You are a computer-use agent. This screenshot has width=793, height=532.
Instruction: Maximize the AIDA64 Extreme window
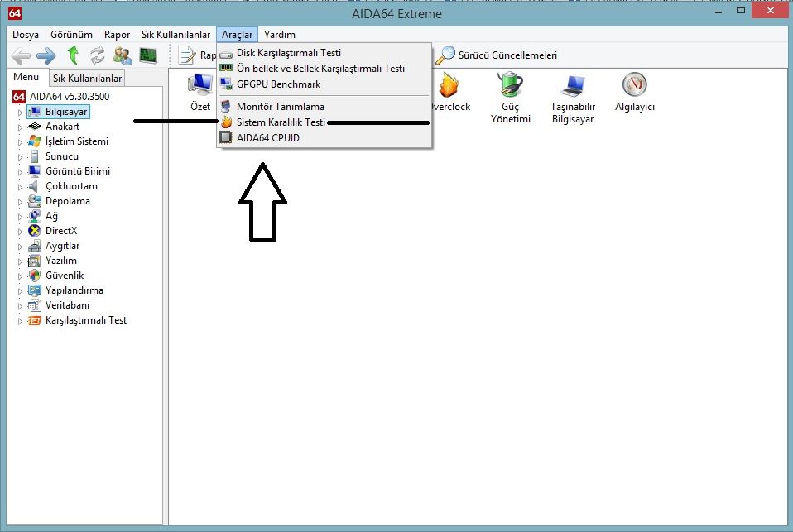tap(740, 10)
